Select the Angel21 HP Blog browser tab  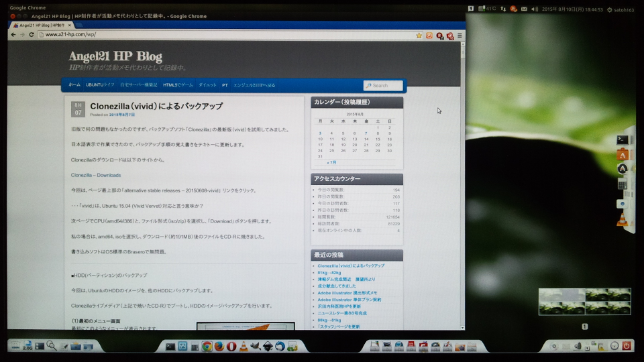pyautogui.click(x=41, y=25)
